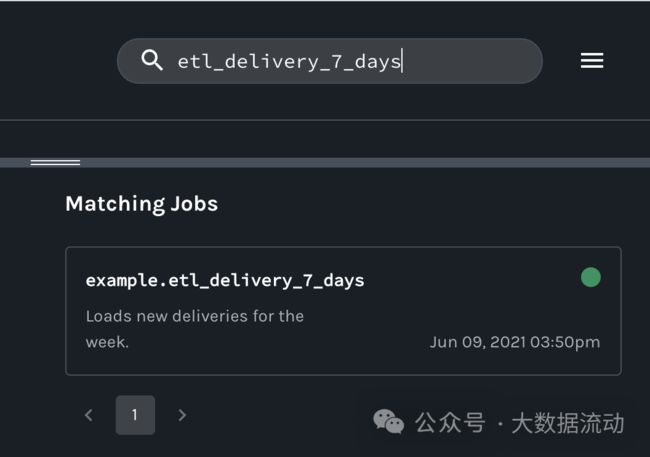Click the double-line panel drag handle
Screen dimensions: 650x457
(x=55, y=162)
